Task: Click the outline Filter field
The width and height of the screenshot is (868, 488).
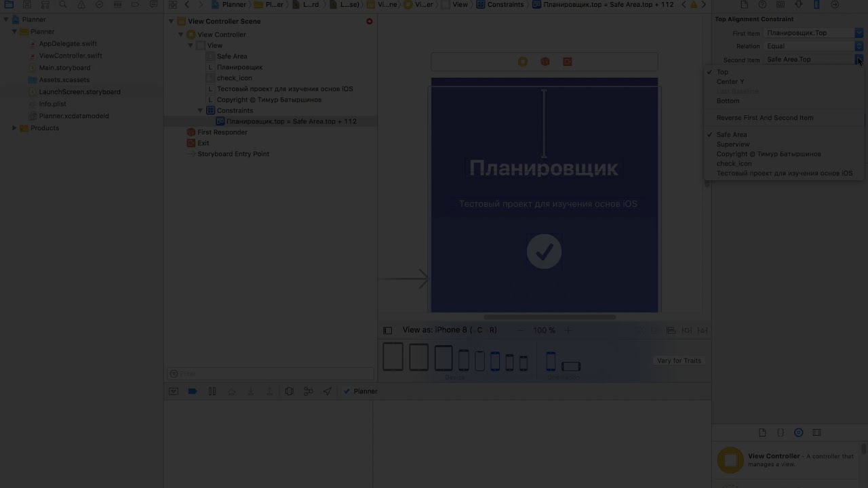Action: 271,374
